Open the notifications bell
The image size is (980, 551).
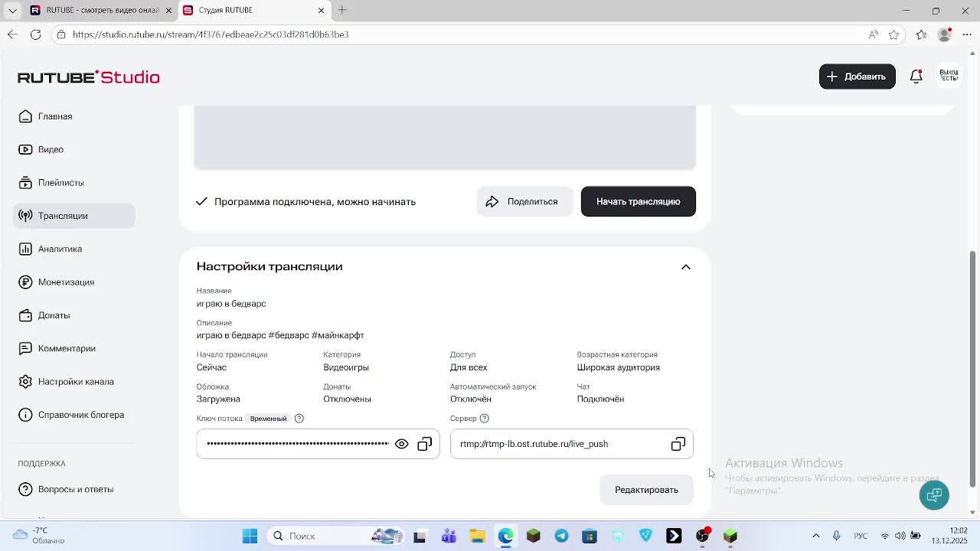pos(916,77)
